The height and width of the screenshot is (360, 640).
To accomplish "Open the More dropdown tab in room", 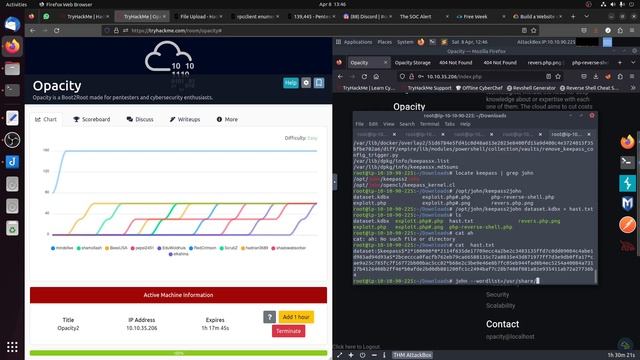I will 227,119.
